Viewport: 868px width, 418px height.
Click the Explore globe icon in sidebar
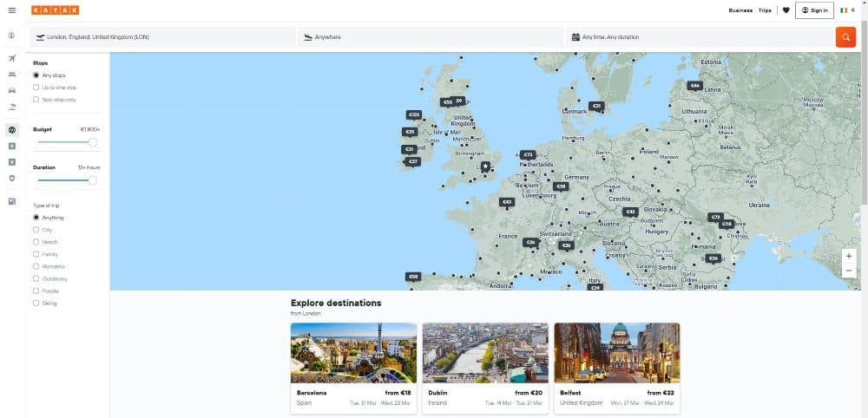click(11, 130)
